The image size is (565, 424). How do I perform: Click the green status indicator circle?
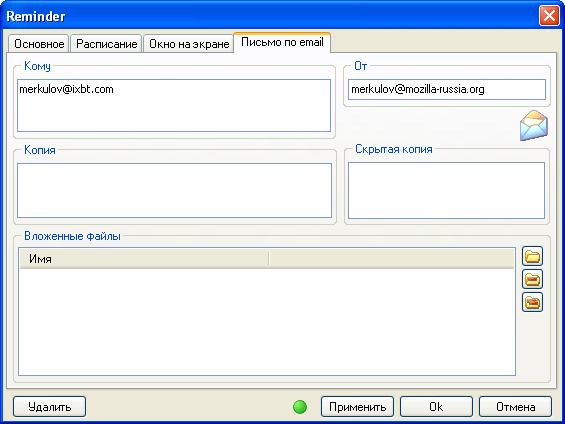point(300,407)
